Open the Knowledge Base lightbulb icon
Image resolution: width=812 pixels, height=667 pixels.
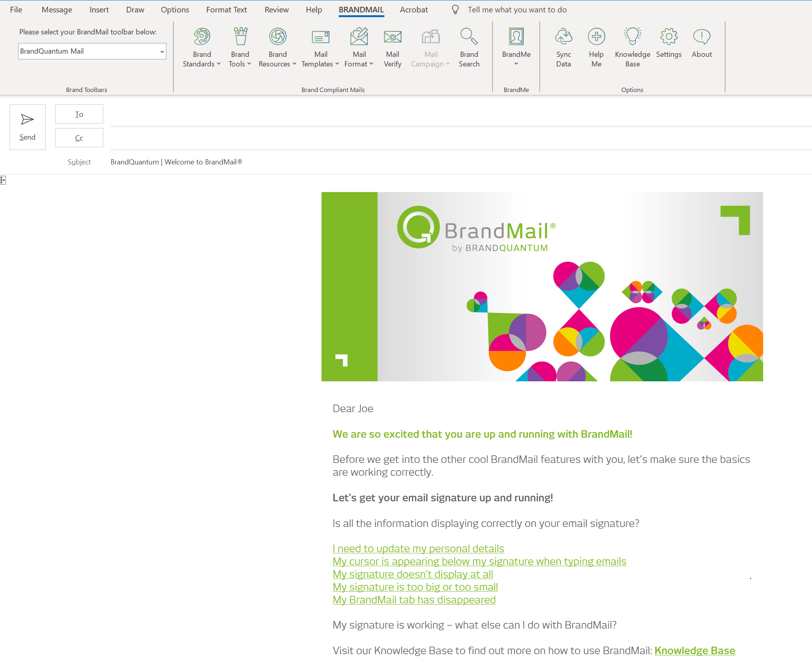tap(632, 37)
